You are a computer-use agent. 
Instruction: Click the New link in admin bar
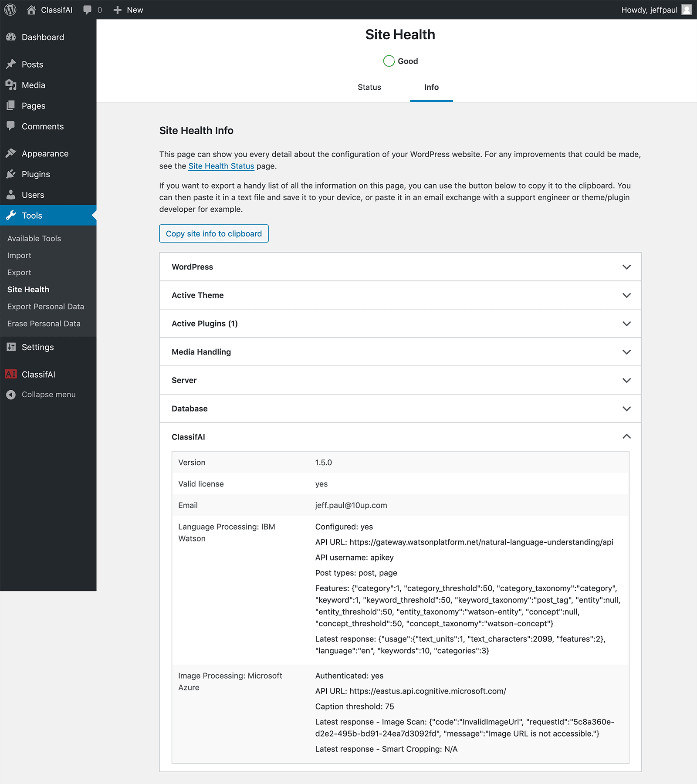point(135,10)
